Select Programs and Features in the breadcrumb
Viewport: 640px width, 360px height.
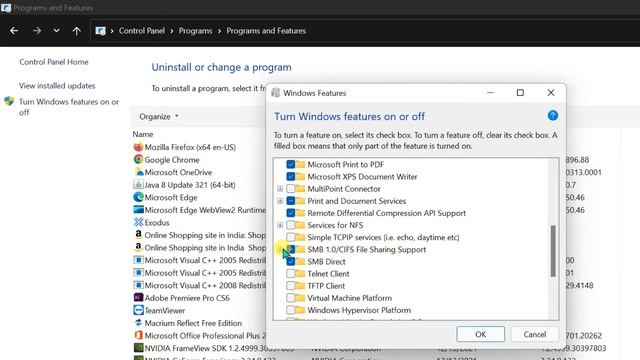(266, 31)
